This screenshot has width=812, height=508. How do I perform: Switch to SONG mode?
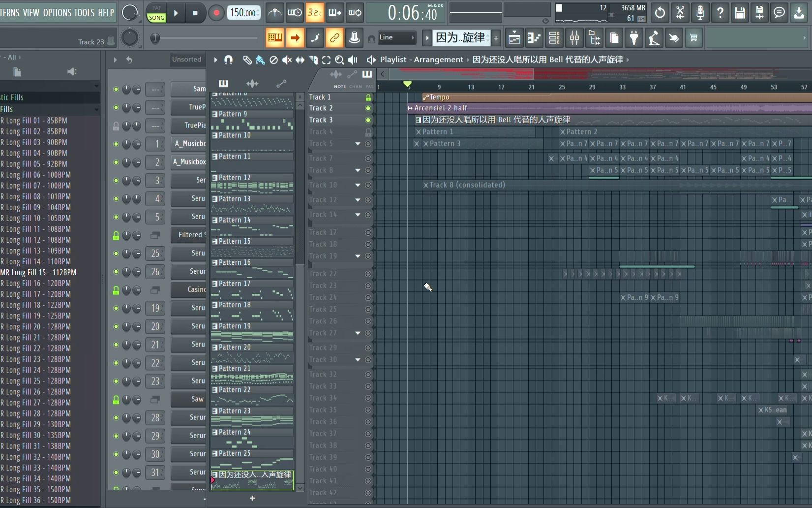point(156,18)
